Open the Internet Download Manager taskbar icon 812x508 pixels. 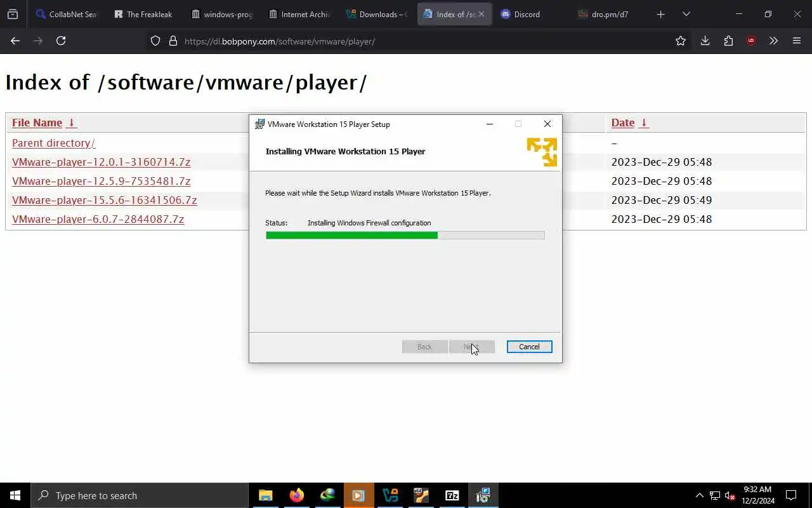click(327, 495)
